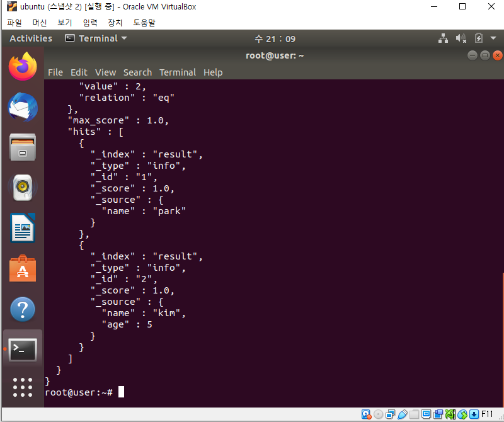
Task: Click the "age" : 5 line
Action: tap(127, 324)
